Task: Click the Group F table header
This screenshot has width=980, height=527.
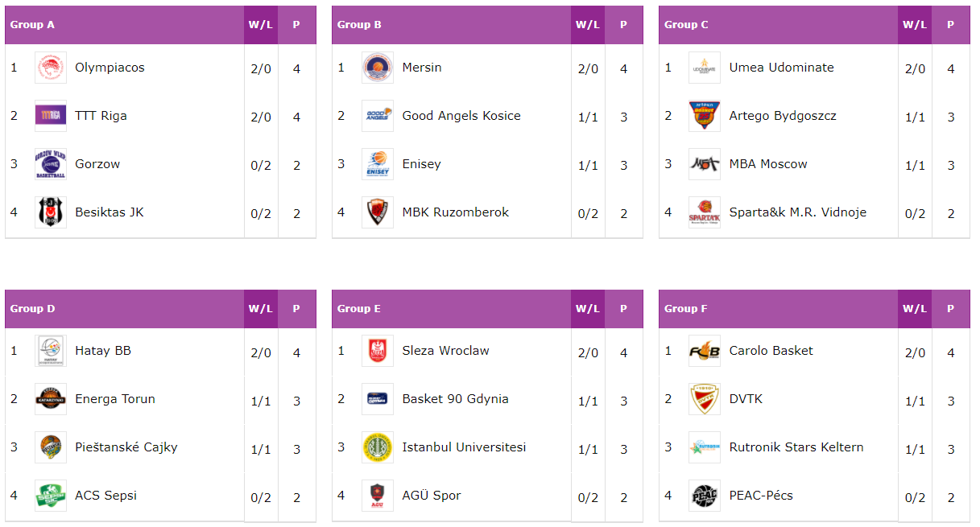Action: [779, 309]
